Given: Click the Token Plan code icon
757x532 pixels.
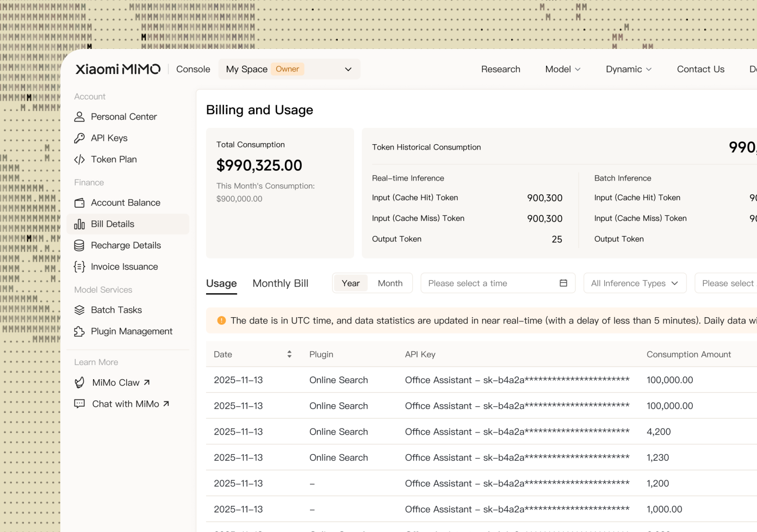Looking at the screenshot, I should click(79, 159).
